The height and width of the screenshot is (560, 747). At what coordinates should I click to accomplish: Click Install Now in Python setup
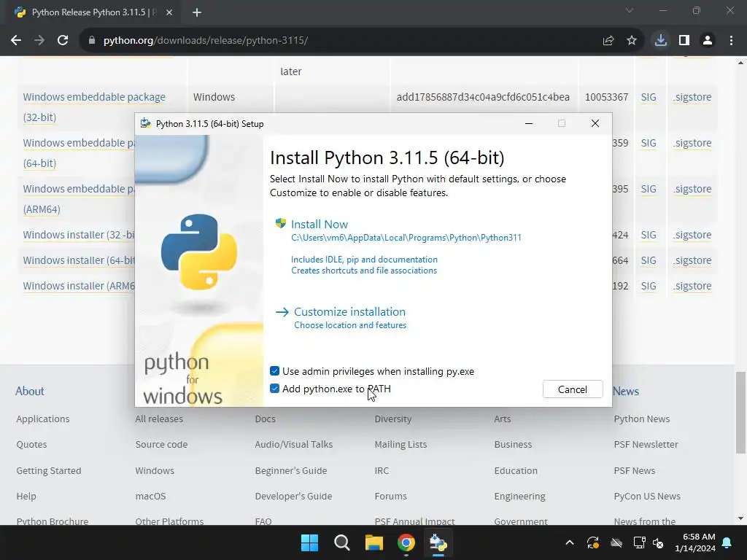coord(320,225)
